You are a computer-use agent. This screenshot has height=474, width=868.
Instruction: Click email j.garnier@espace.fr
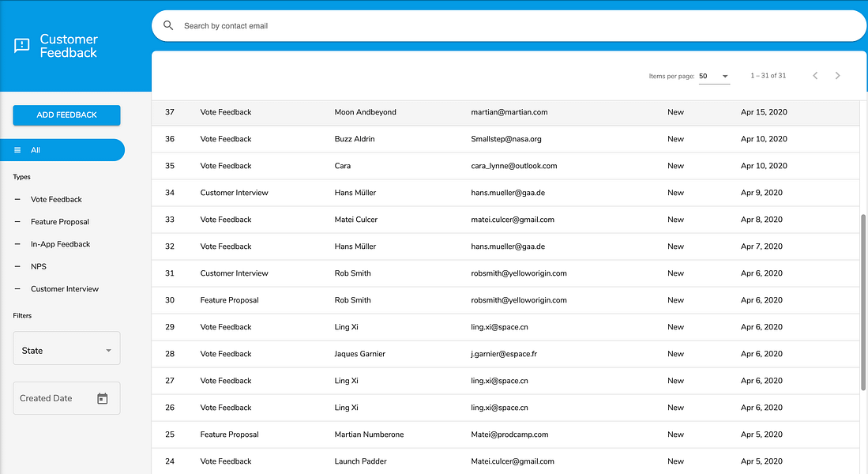point(504,354)
